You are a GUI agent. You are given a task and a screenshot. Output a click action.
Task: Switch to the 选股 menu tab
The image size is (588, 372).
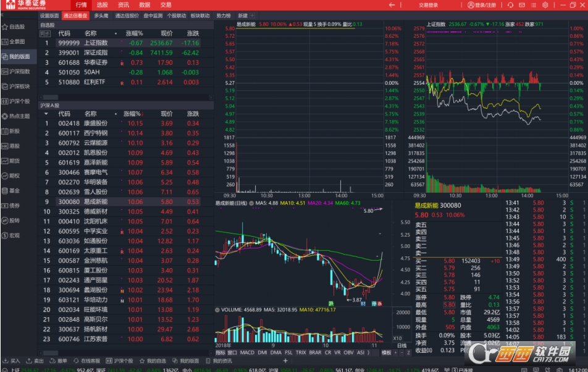coord(102,5)
